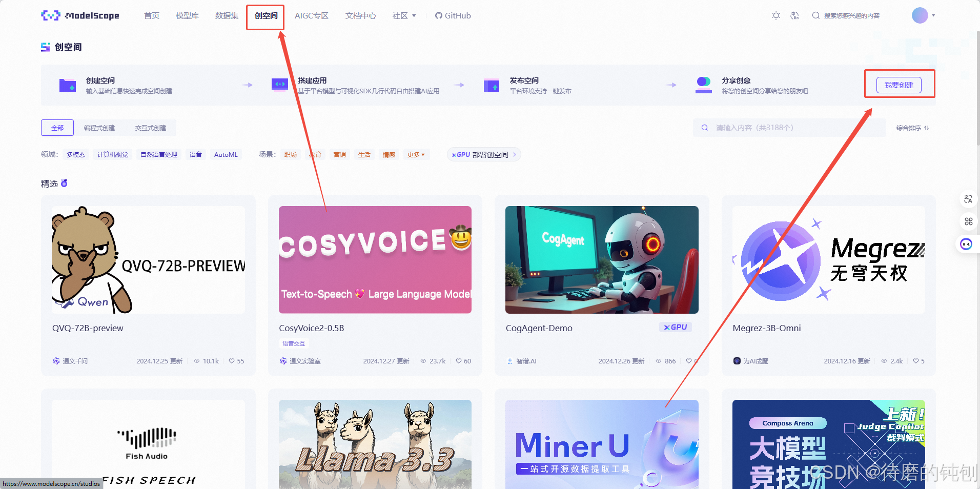Click the 通义千问 publisher icon
The height and width of the screenshot is (489, 980).
tap(56, 361)
